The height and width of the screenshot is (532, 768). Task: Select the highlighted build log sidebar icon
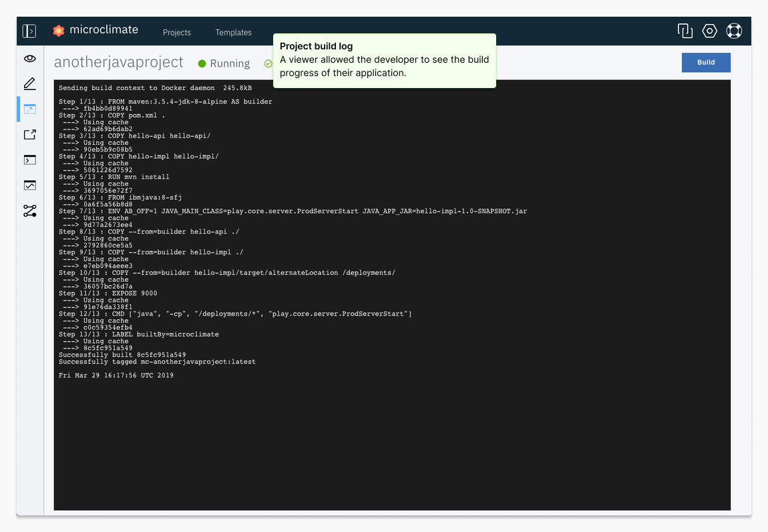[29, 109]
